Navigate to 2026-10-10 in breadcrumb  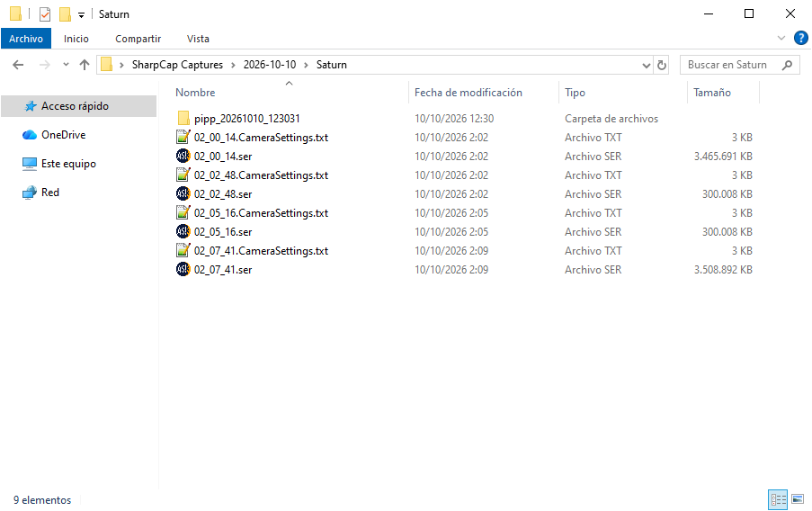click(x=269, y=65)
